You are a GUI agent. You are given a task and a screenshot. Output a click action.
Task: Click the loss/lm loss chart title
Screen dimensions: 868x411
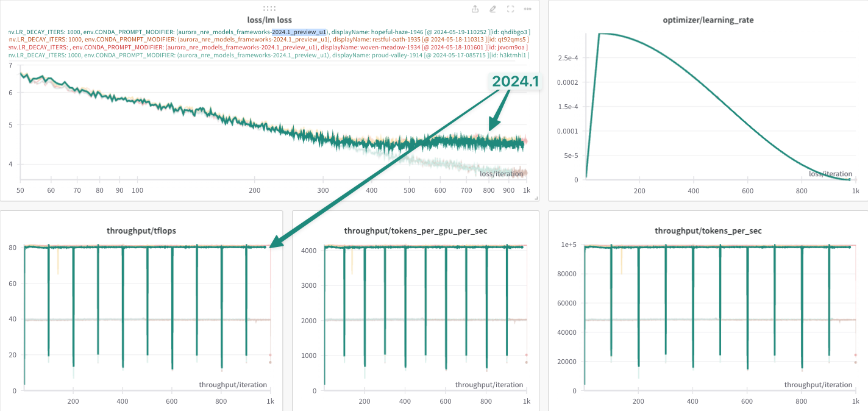(269, 20)
